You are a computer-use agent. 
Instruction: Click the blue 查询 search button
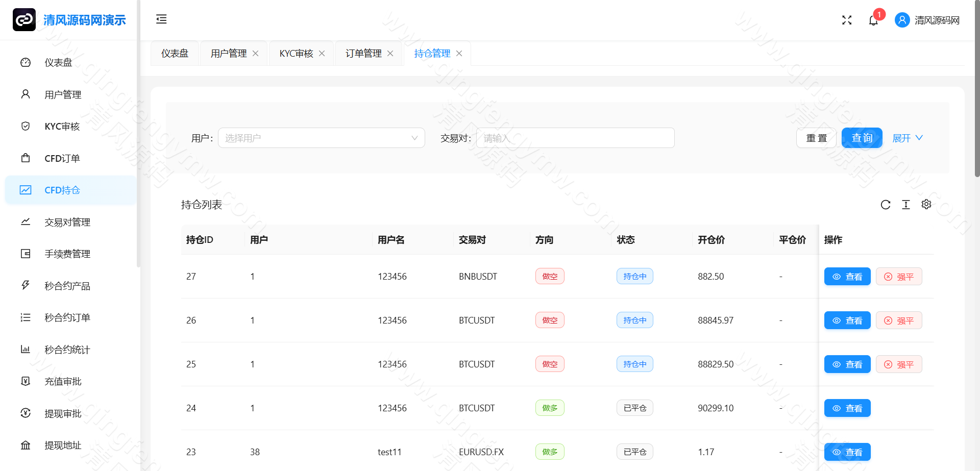click(x=862, y=138)
